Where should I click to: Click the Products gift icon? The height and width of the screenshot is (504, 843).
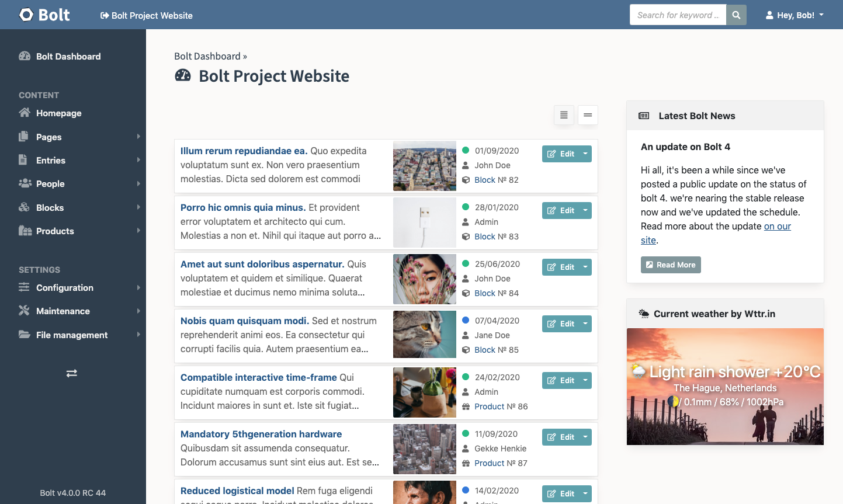point(25,231)
